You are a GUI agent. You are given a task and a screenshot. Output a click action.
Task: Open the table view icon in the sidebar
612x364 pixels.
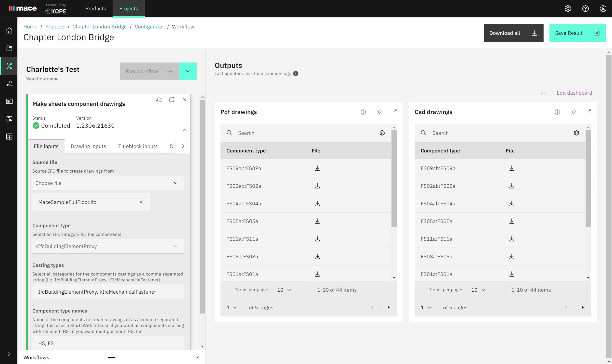point(9,137)
